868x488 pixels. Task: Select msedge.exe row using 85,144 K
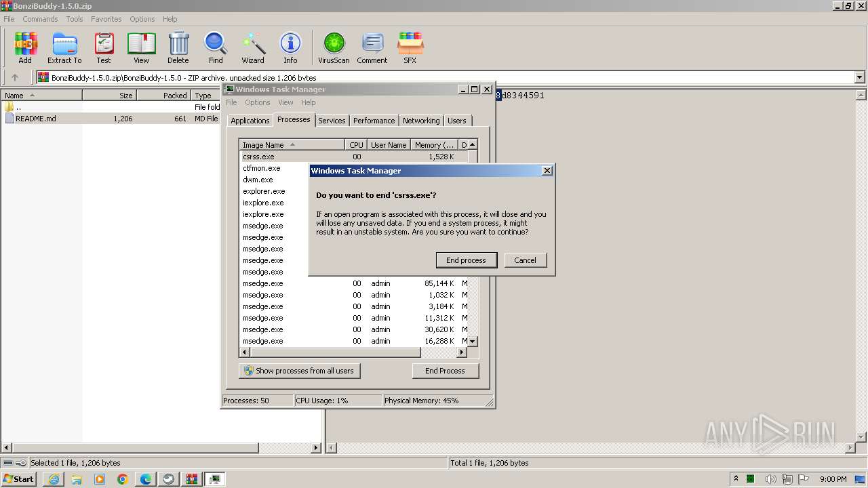[354, 283]
